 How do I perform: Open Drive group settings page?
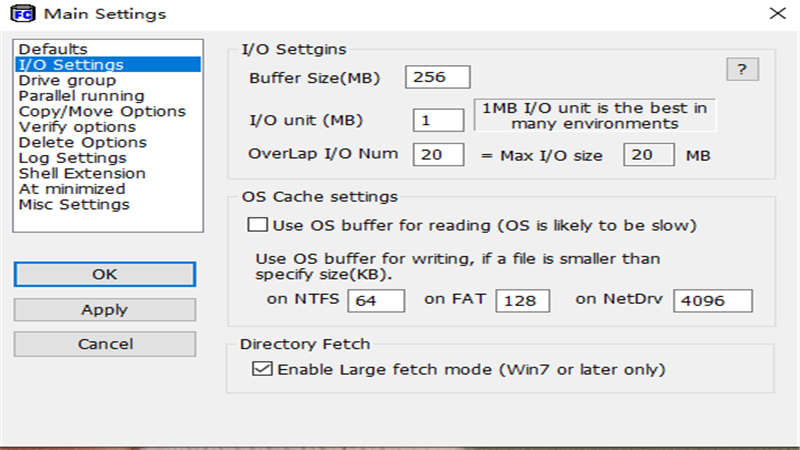(x=67, y=80)
